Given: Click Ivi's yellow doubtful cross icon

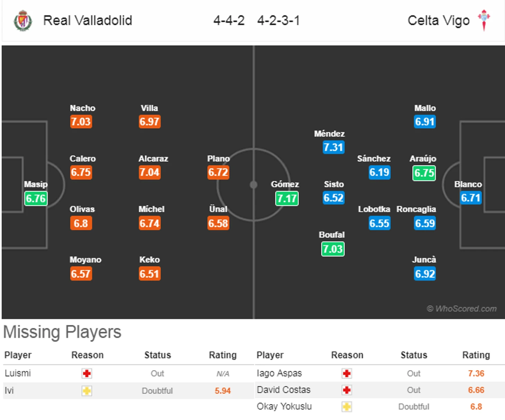Looking at the screenshot, I should (87, 391).
